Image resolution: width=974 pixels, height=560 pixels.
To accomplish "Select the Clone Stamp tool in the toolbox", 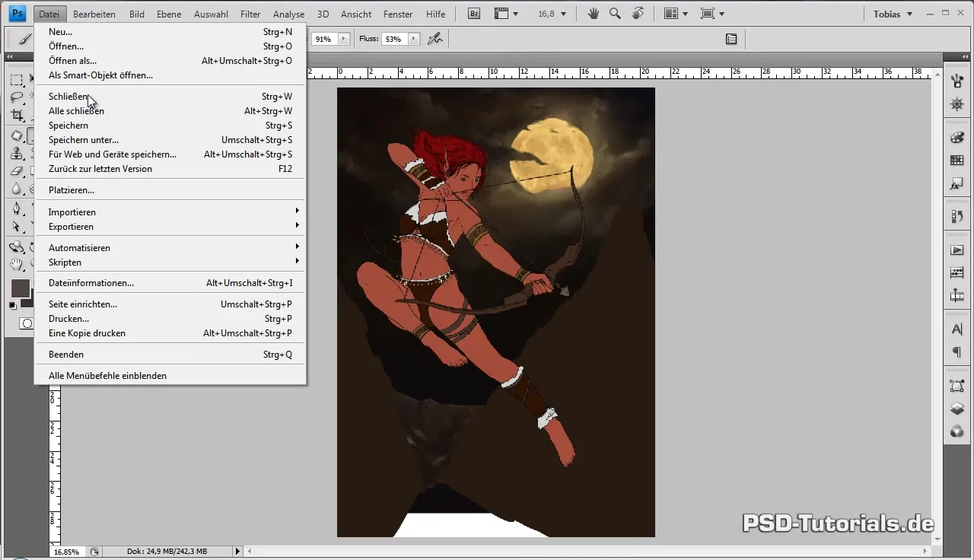I will (17, 154).
